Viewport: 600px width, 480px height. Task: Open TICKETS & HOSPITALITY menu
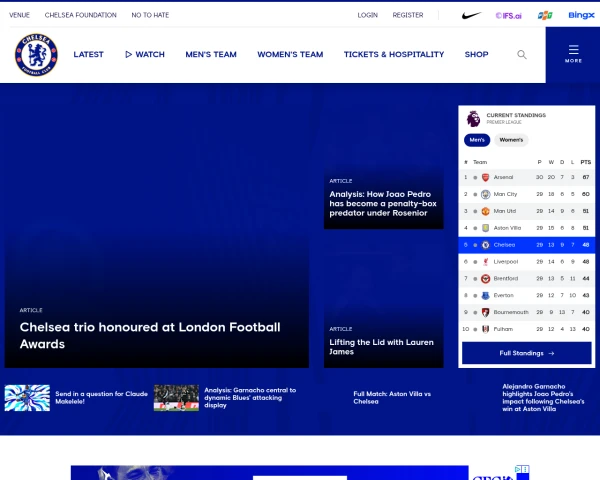(394, 54)
